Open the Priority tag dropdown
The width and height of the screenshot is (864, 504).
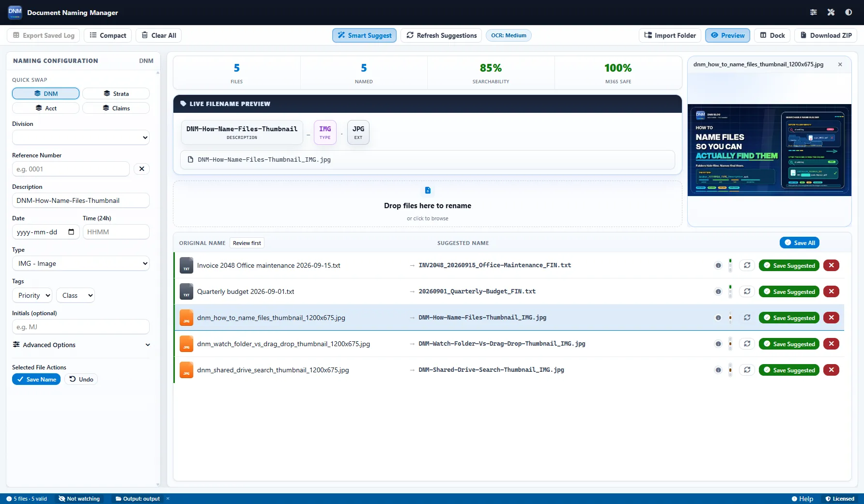pos(32,295)
